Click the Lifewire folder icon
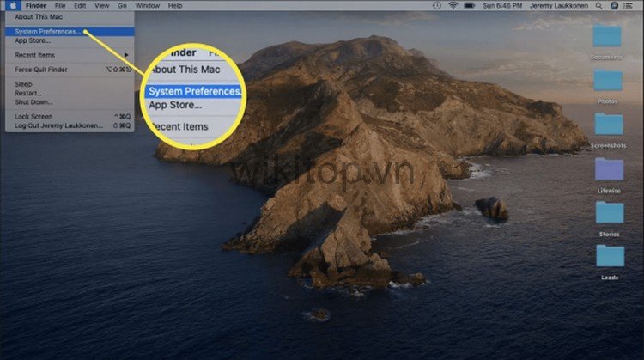Screen dimensions: 644x360 (608, 169)
